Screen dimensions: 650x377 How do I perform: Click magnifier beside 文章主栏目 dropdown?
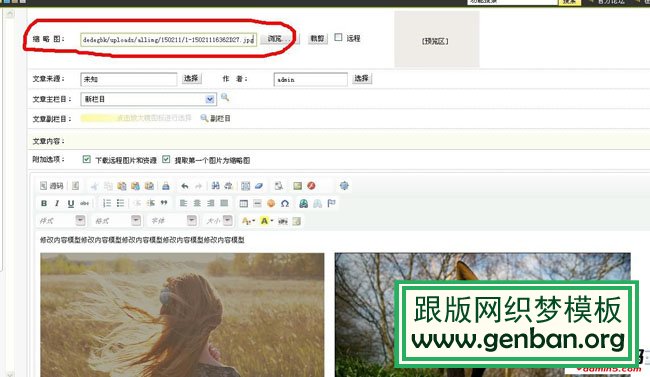tap(225, 97)
